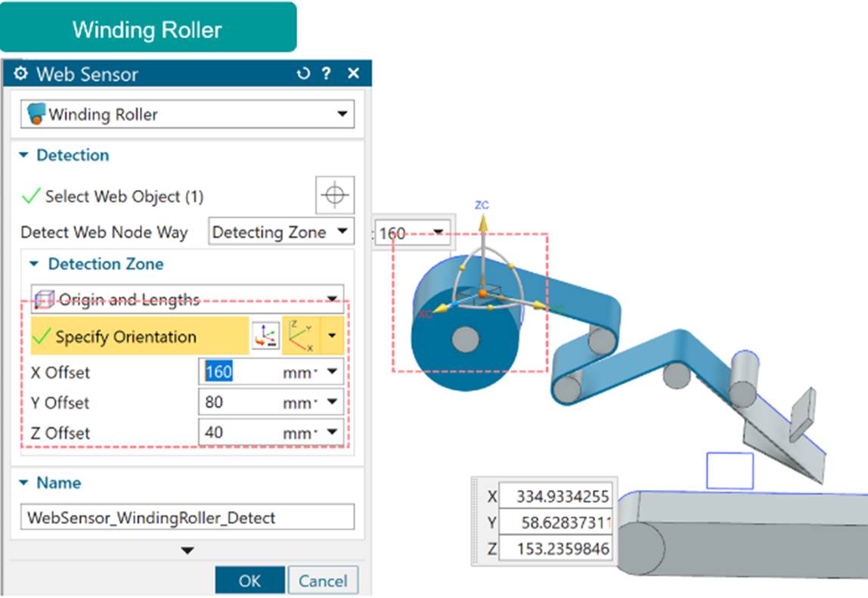This screenshot has width=868, height=598.
Task: Open the Detecting Zone dropdown
Action: click(342, 232)
